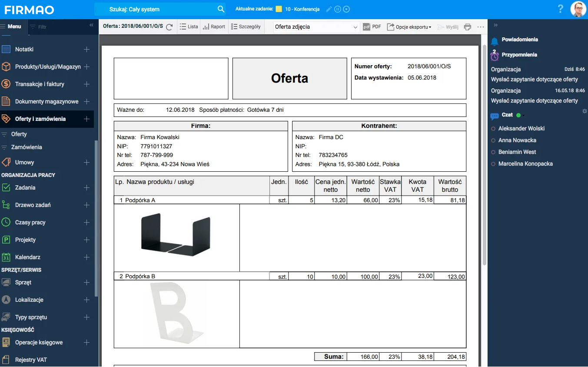Expand the right side panel arrows
Viewport: 588px width, 367px height.
[x=495, y=25]
